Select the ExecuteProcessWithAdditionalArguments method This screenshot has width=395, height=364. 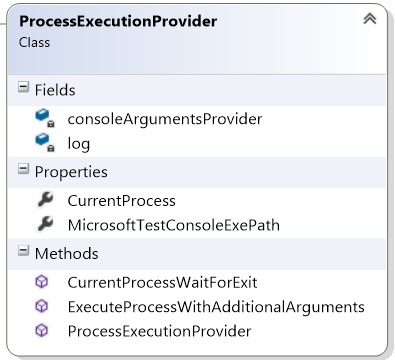point(216,307)
